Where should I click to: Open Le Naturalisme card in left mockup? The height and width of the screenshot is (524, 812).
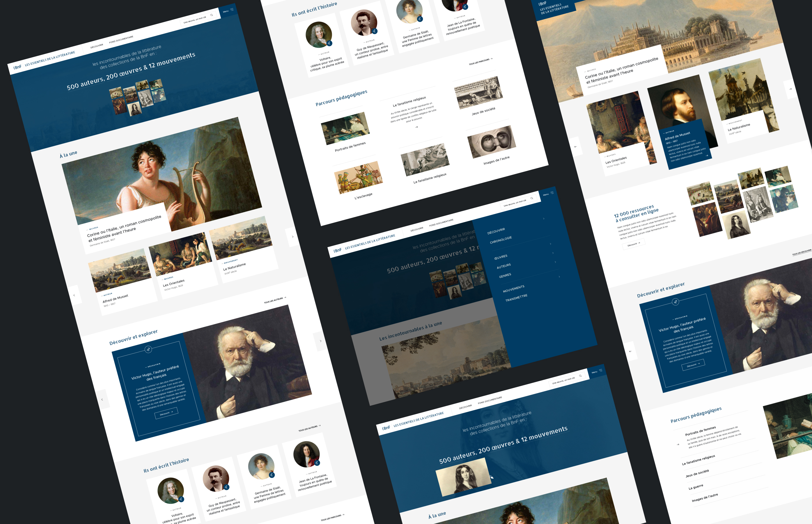pos(244,250)
